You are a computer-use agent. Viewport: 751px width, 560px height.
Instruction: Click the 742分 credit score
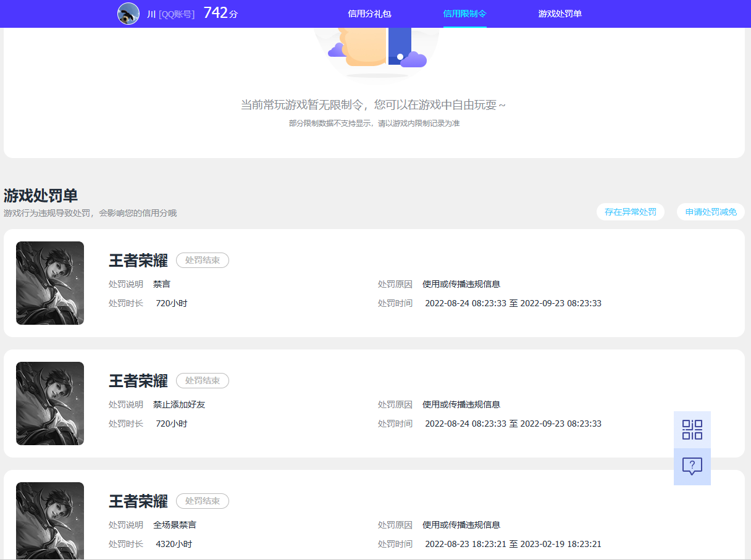pos(220,13)
